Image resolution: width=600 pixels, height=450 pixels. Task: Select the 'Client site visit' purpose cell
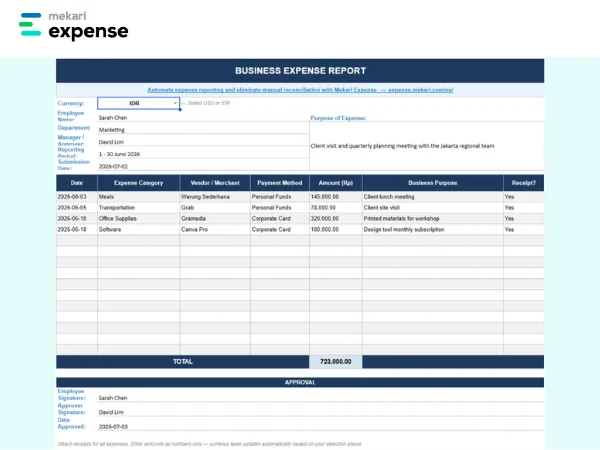pyautogui.click(x=433, y=207)
